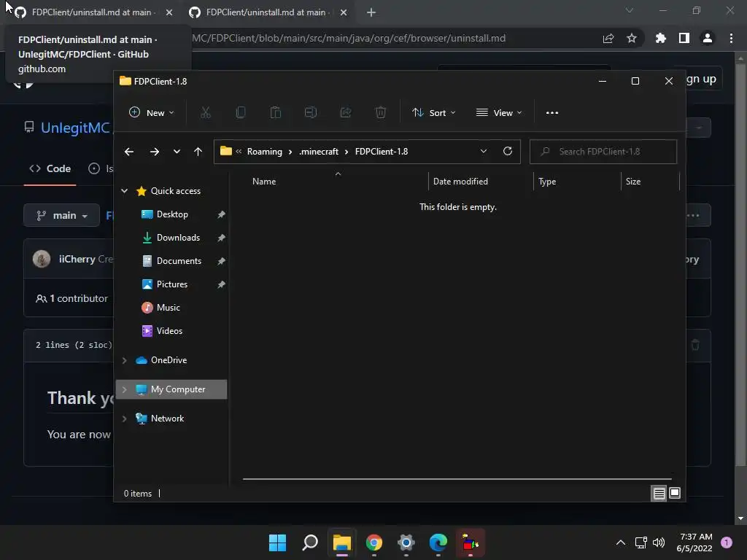Screen dimensions: 747x560
Task: Click .minecraft in the address breadcrumb
Action: pyautogui.click(x=319, y=152)
